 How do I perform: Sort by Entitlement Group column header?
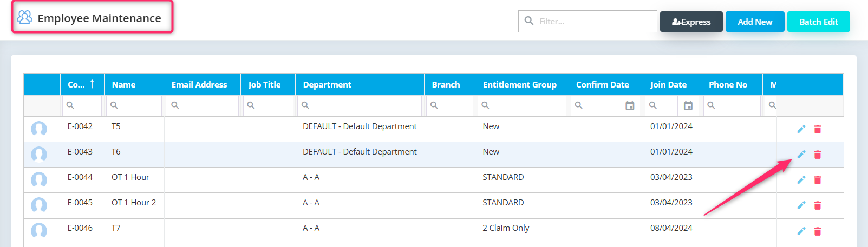tap(522, 84)
